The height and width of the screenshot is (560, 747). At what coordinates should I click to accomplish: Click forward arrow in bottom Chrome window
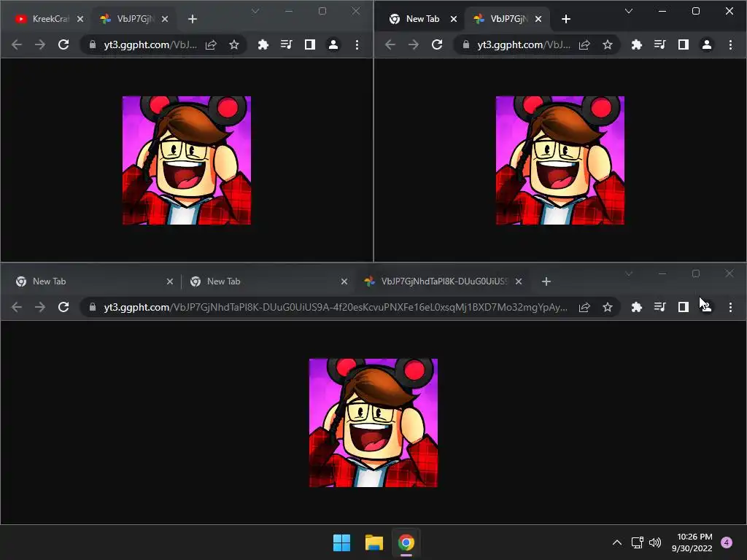40,307
